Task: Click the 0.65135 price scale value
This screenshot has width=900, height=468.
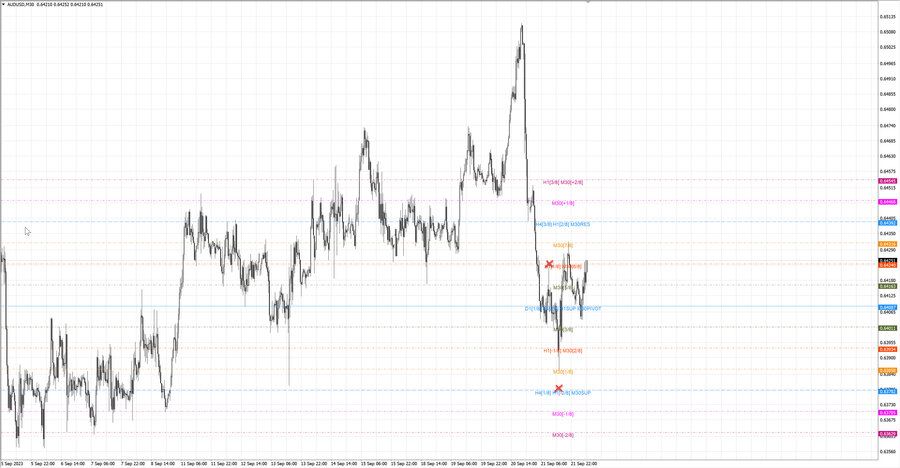Action: (x=888, y=17)
